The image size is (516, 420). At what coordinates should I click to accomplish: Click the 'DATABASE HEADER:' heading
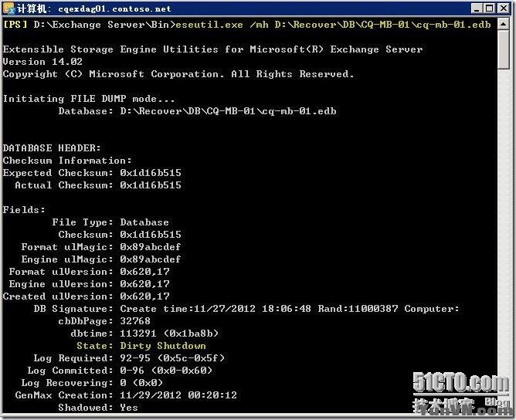point(52,148)
